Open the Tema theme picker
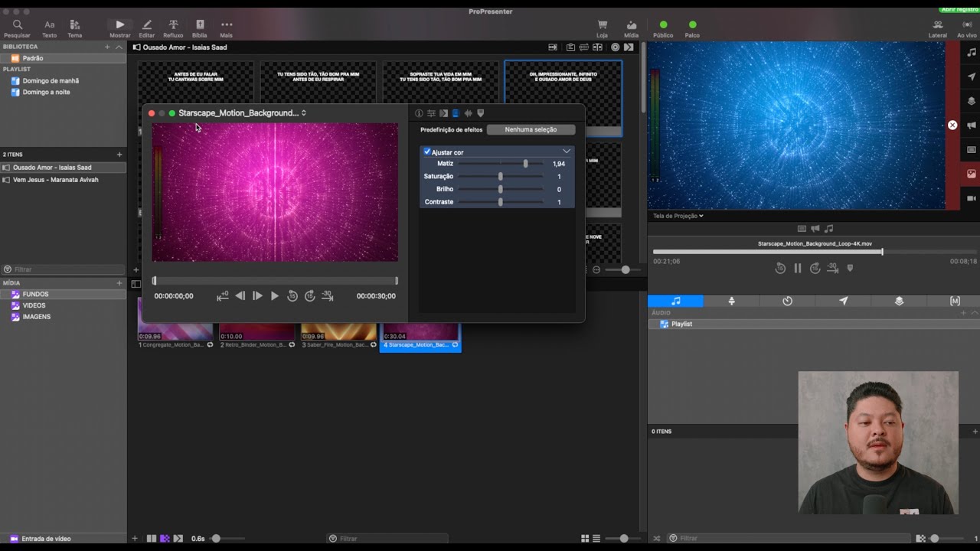 pyautogui.click(x=74, y=28)
